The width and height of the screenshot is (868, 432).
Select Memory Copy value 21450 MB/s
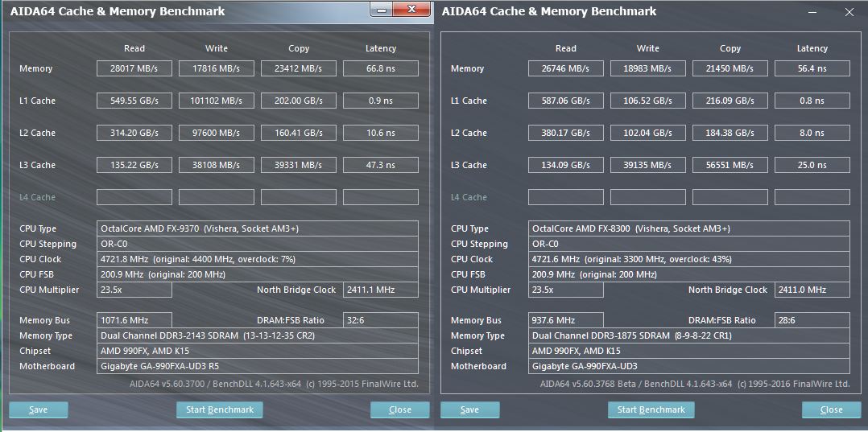[730, 68]
